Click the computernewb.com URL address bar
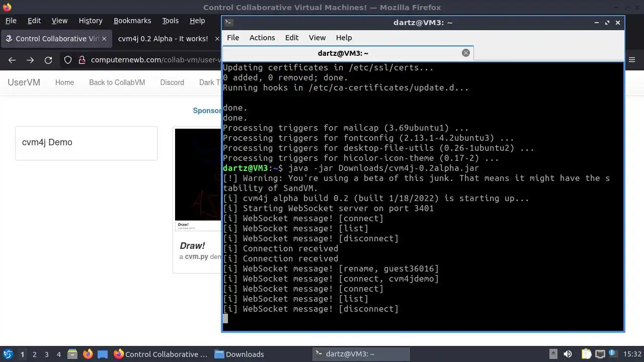 [155, 60]
